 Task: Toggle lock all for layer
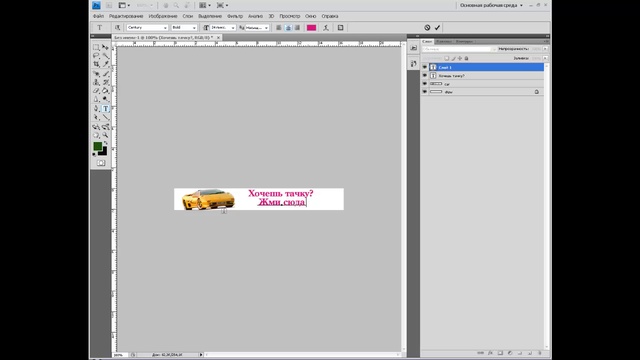(467, 58)
